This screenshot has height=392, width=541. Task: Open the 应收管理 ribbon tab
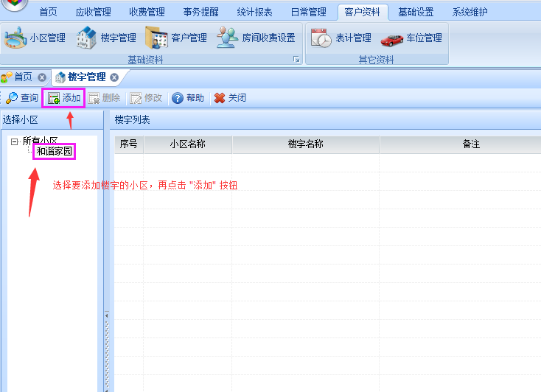coord(93,12)
